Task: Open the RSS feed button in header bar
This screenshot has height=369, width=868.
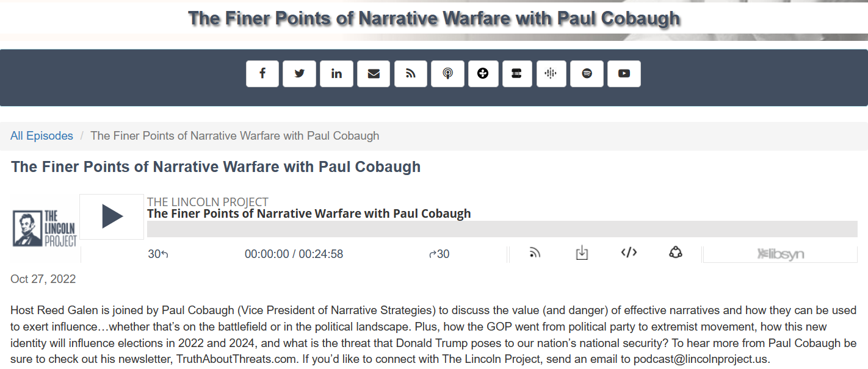Action: (411, 74)
